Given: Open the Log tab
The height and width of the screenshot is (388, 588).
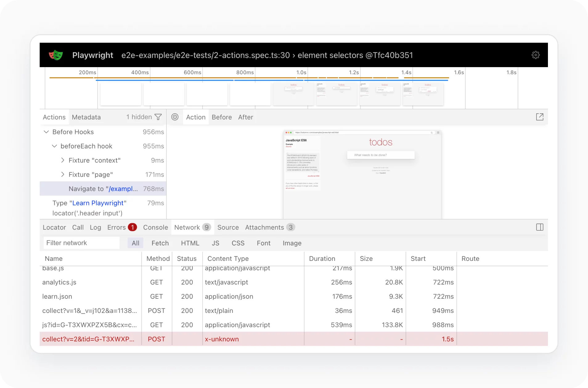Looking at the screenshot, I should pos(96,227).
